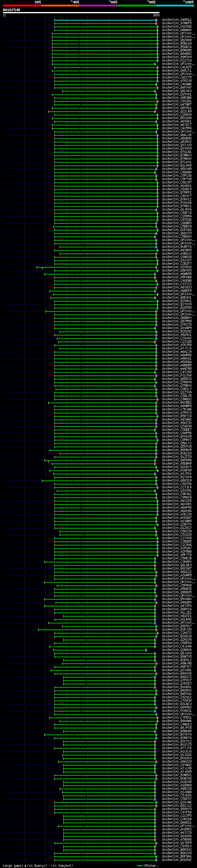Click the cyan alignment bar for UniRef100_O48511

click(106, 20)
